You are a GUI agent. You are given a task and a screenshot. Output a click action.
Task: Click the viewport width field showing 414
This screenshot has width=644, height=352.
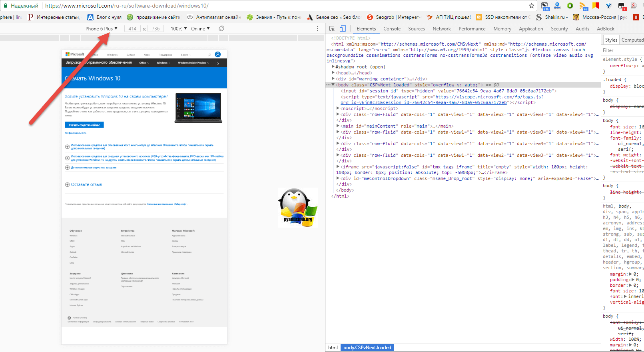pos(132,29)
